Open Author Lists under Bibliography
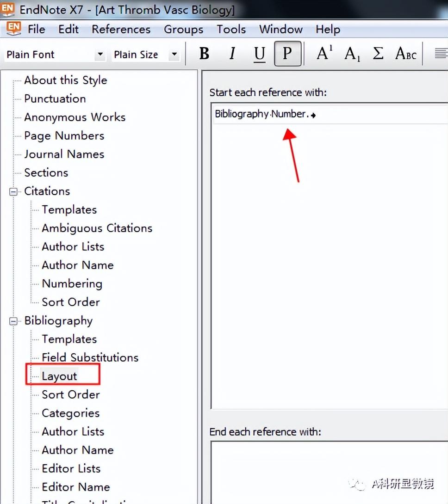This screenshot has width=448, height=504. coord(73,431)
